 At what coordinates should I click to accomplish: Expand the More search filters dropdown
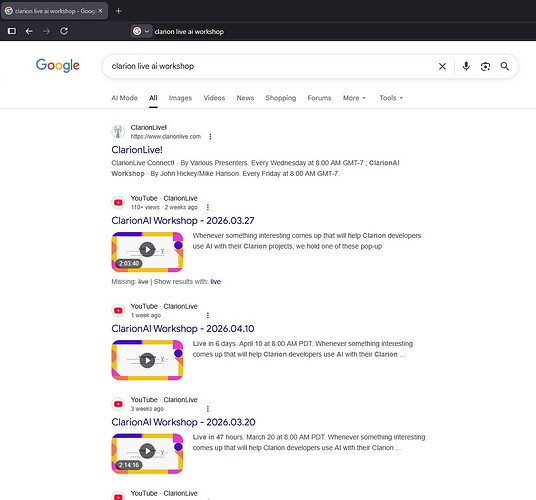(x=354, y=98)
